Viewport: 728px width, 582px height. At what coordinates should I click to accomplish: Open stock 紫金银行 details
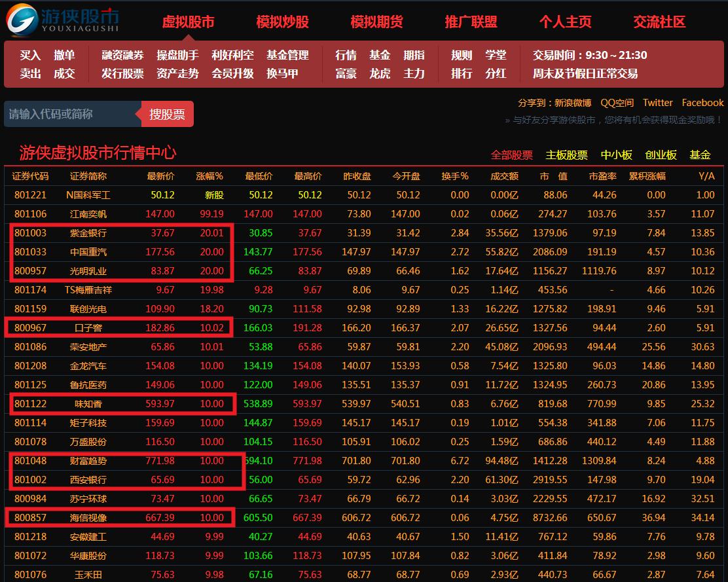pos(88,233)
